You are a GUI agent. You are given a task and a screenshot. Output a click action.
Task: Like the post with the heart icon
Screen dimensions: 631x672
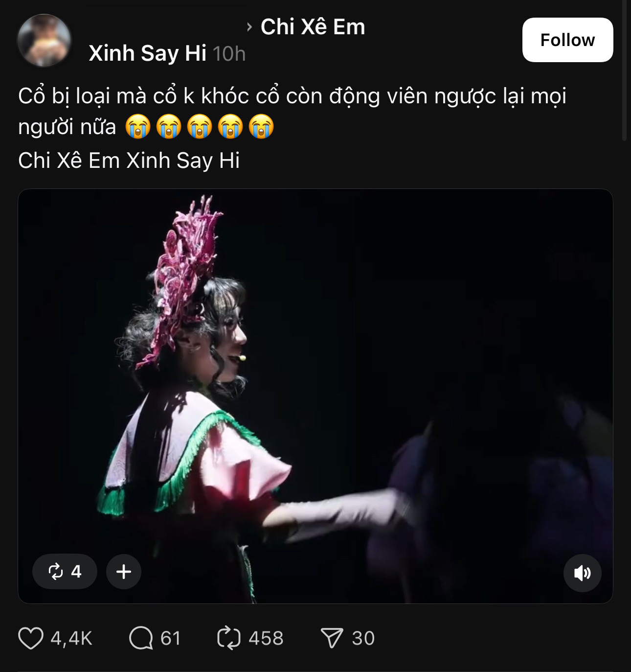tap(31, 638)
